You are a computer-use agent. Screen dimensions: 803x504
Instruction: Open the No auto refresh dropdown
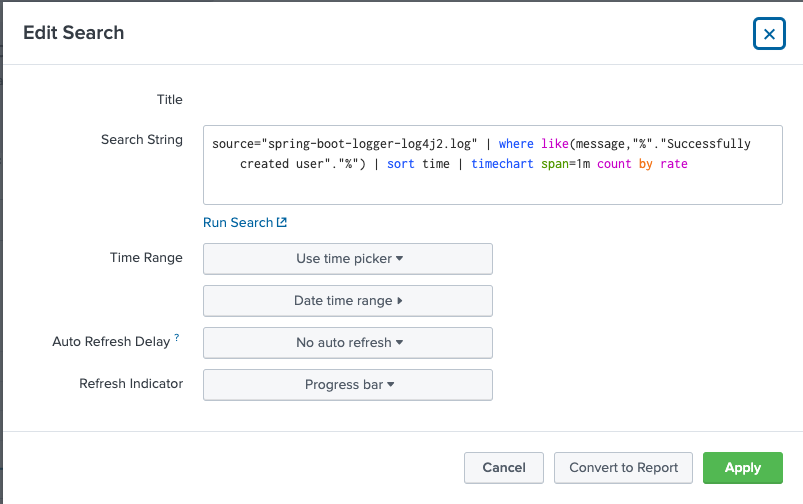[348, 343]
